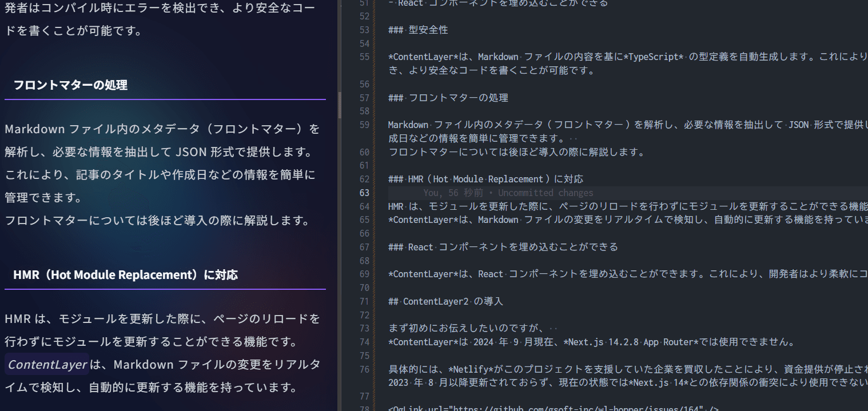Click editor line starting 具体的には、*Netlify*
868x411 pixels.
628,369
